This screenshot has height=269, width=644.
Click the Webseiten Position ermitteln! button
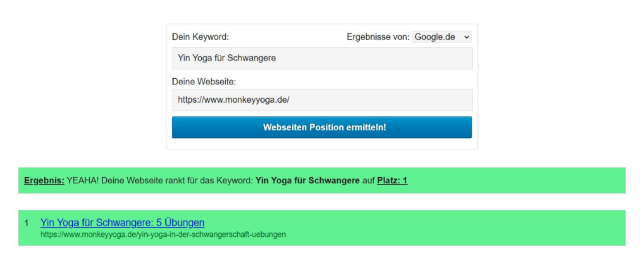pyautogui.click(x=322, y=127)
